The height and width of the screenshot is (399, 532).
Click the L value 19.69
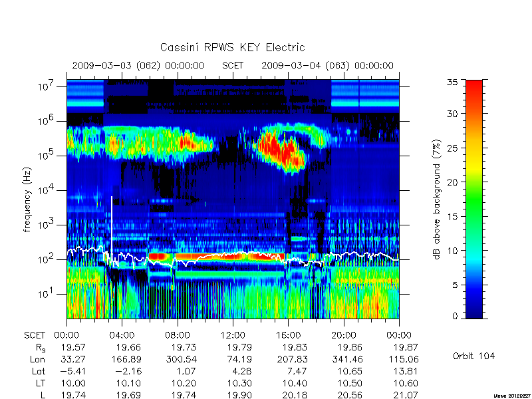(128, 395)
